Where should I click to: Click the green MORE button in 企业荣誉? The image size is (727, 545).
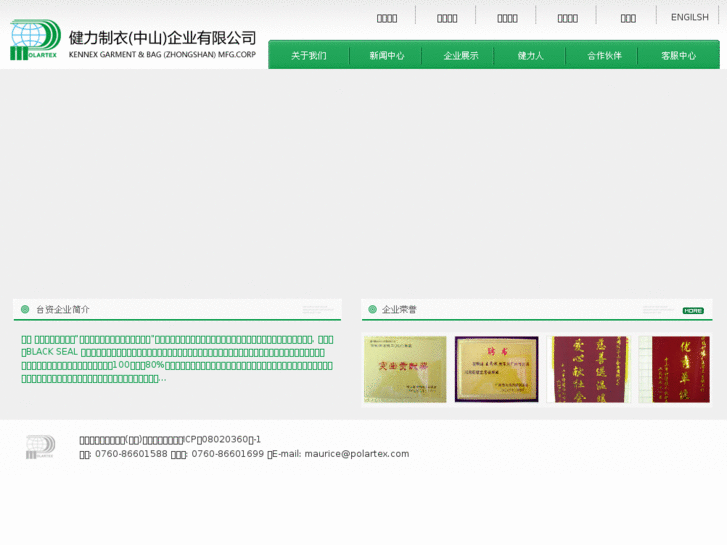(x=693, y=310)
